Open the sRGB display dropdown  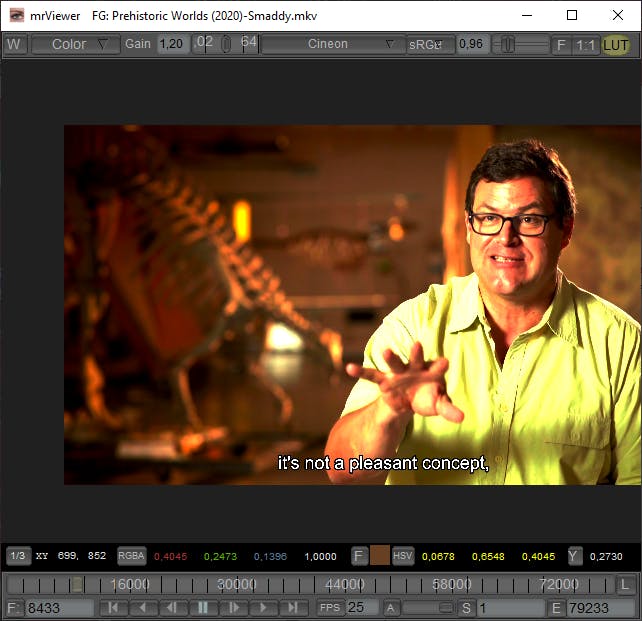(429, 45)
